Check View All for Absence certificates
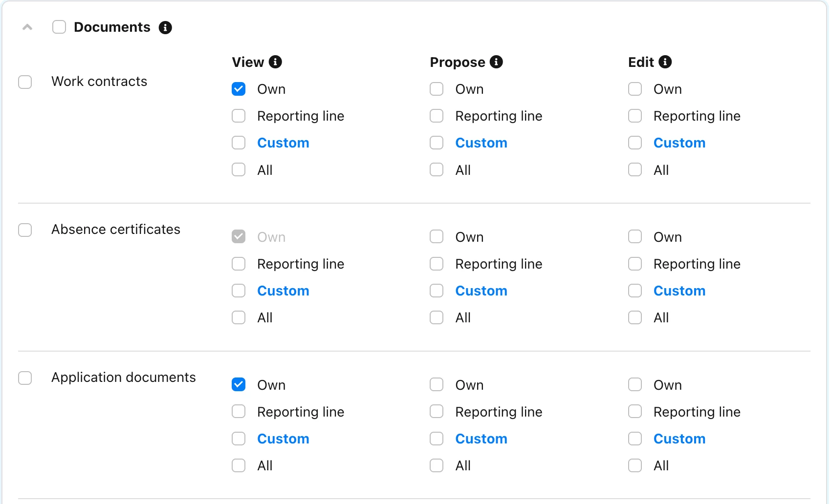Viewport: 831px width, 504px height. tap(239, 317)
